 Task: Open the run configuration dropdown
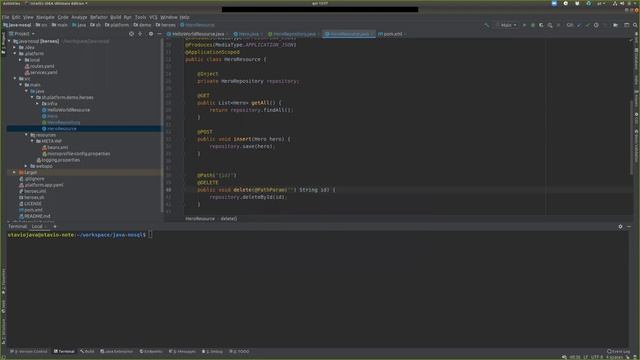pos(506,25)
